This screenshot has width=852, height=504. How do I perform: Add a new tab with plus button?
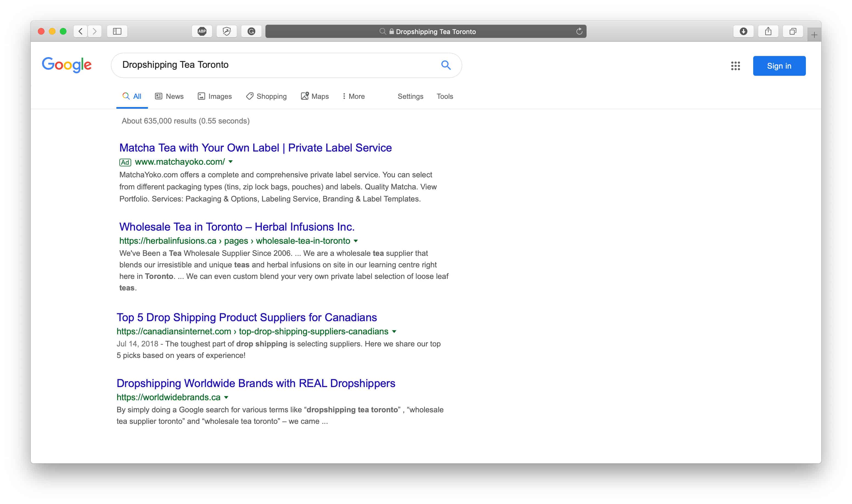coord(814,35)
